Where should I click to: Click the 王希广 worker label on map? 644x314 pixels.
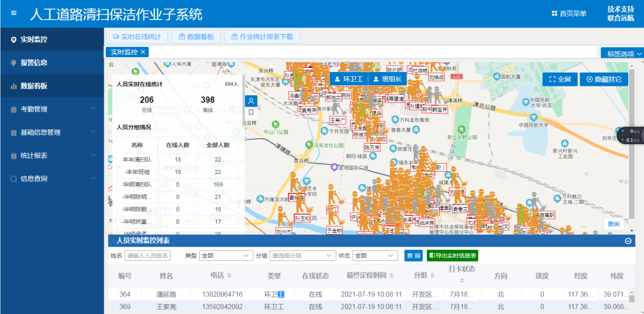(338, 120)
